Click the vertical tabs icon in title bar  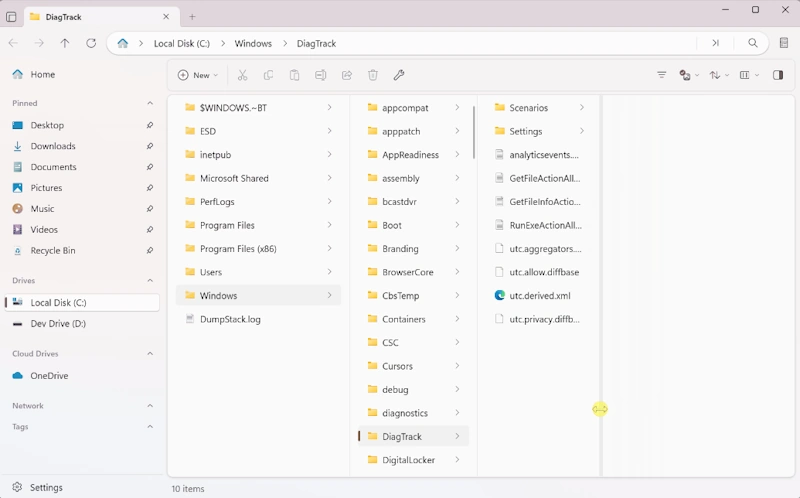(11, 17)
